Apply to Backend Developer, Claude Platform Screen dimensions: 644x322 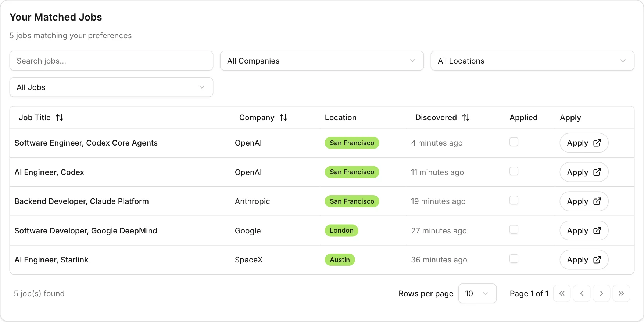[584, 201]
